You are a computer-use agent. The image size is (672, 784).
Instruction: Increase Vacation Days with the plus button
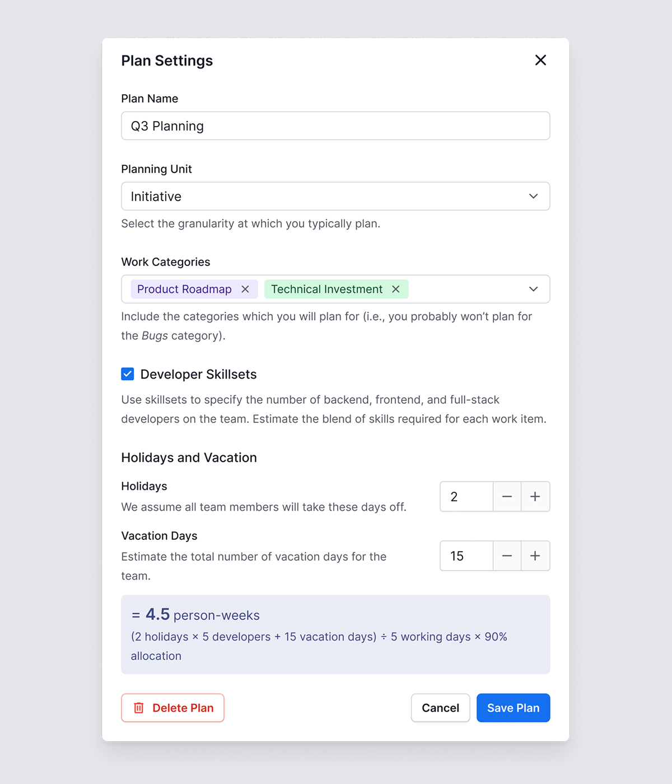click(535, 556)
